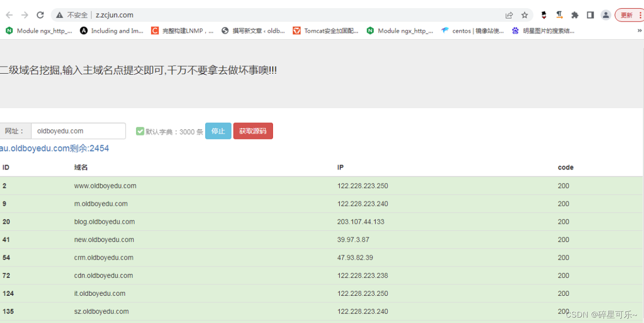Click the code column header
Screen dimensions: 644x323
566,167
